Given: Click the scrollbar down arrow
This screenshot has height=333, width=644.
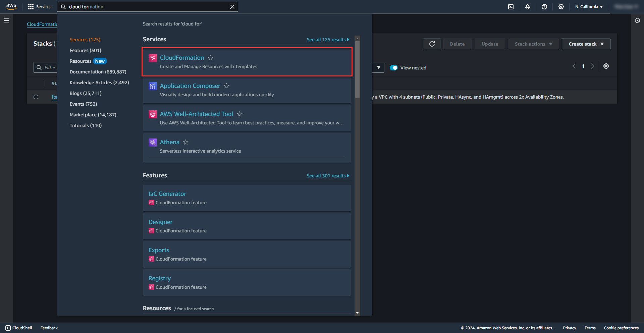Looking at the screenshot, I should pos(357,313).
